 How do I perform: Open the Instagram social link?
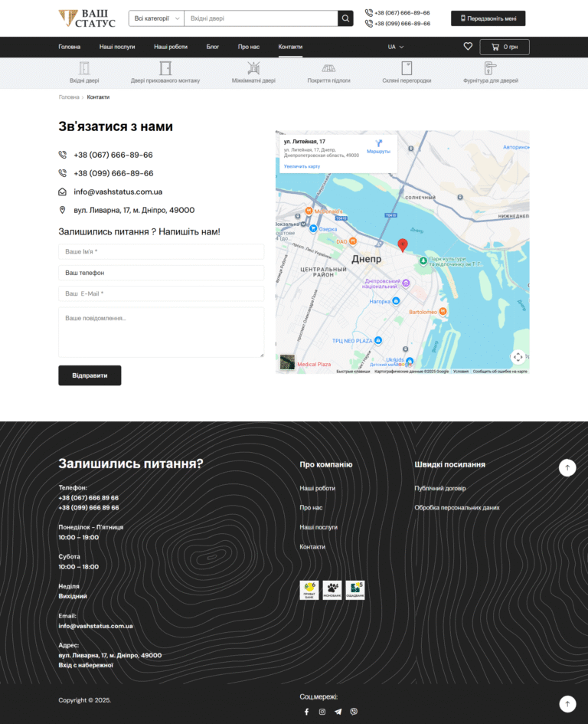pyautogui.click(x=322, y=712)
